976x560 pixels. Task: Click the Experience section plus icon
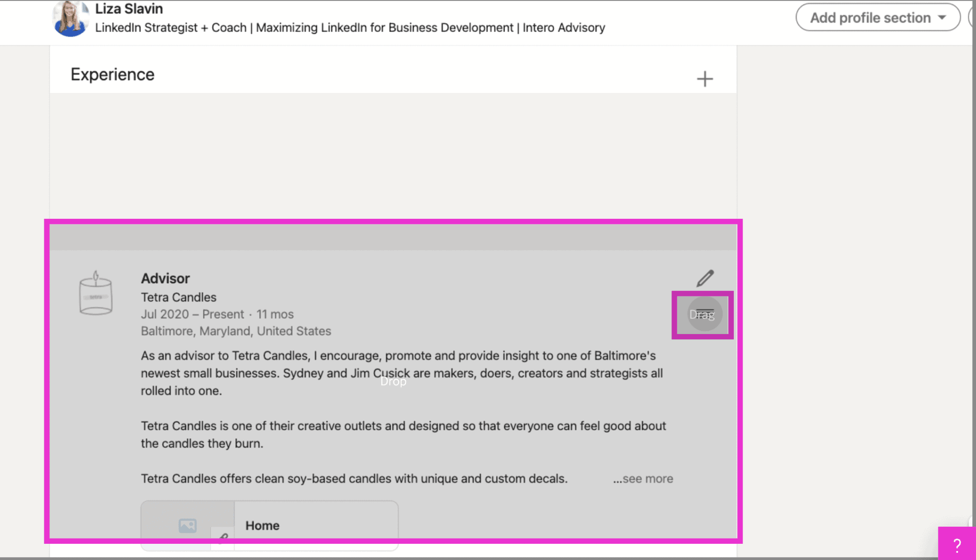point(704,78)
